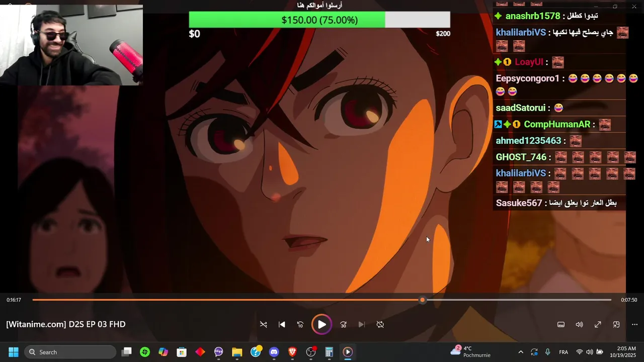This screenshot has height=362, width=644.
Task: Open Wi-Fi network settings in tray
Action: 580,352
